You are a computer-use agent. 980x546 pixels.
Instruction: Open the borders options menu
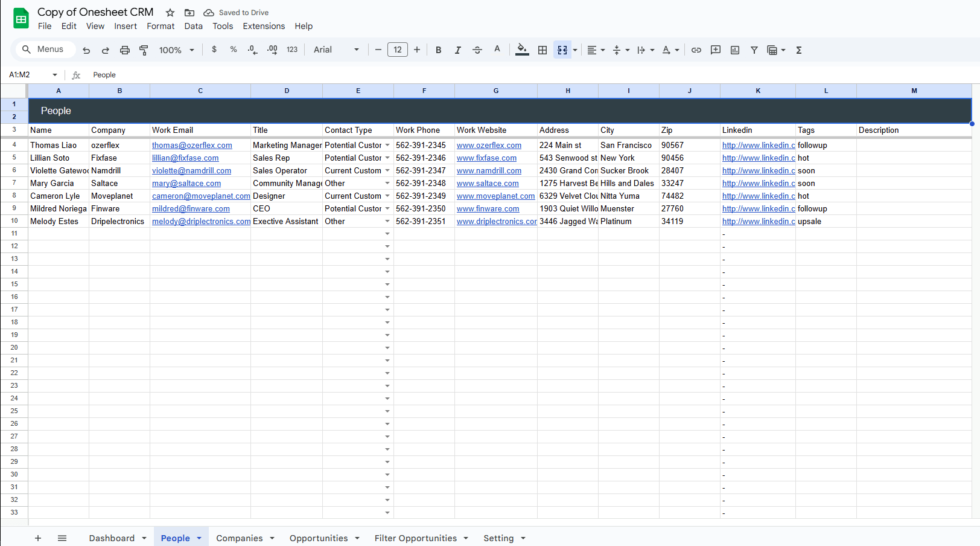[x=542, y=50]
